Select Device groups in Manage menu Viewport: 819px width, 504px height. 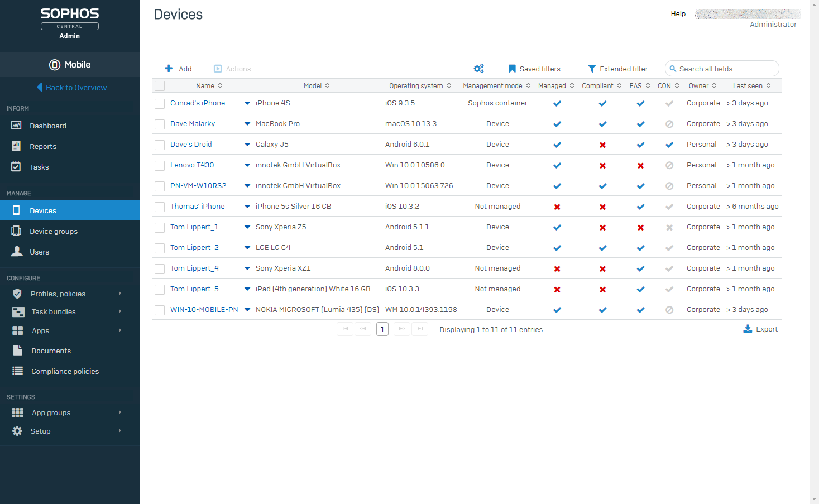pyautogui.click(x=54, y=231)
